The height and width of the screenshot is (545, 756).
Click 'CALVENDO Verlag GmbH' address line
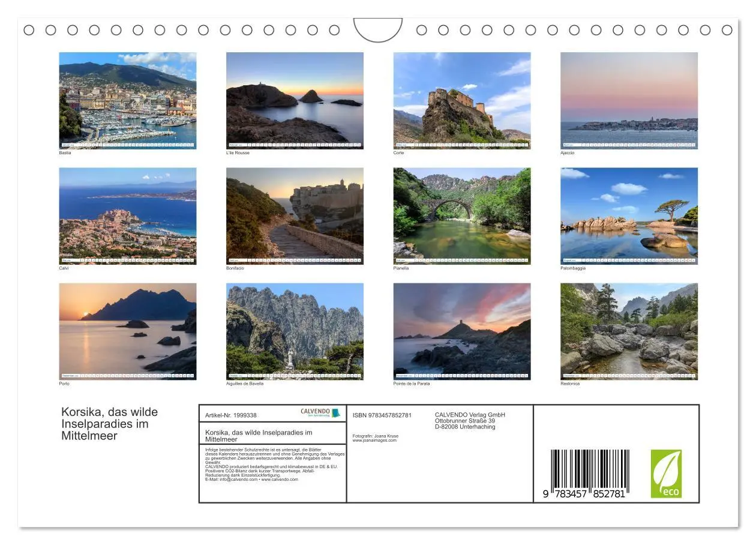click(470, 415)
